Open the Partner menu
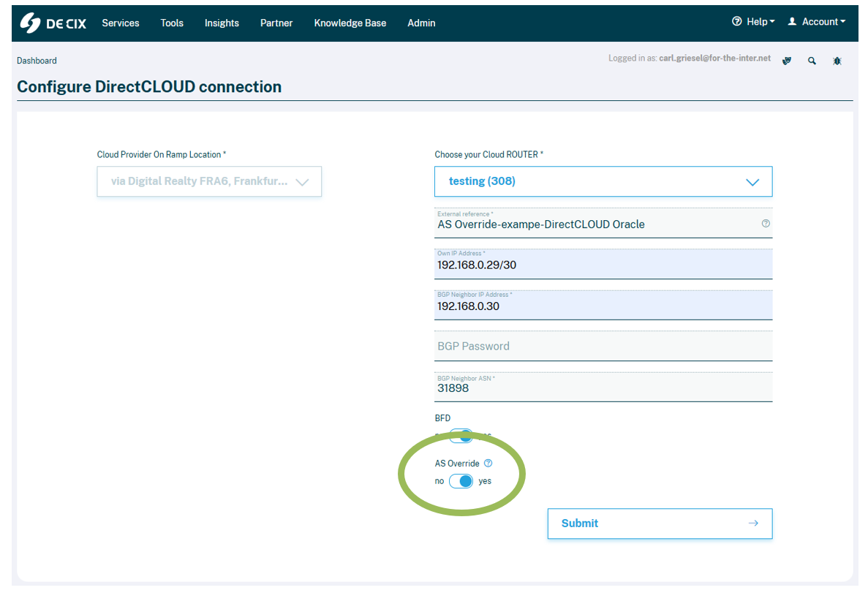 point(276,23)
